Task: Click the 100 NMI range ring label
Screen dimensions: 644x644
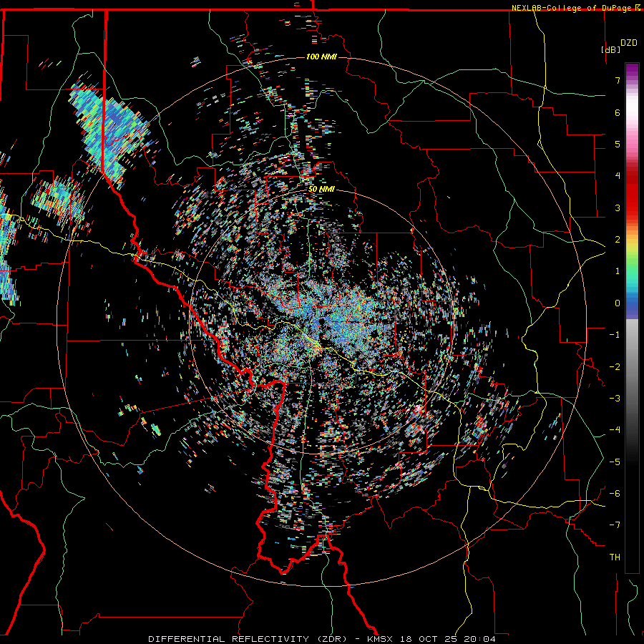Action: coord(321,57)
